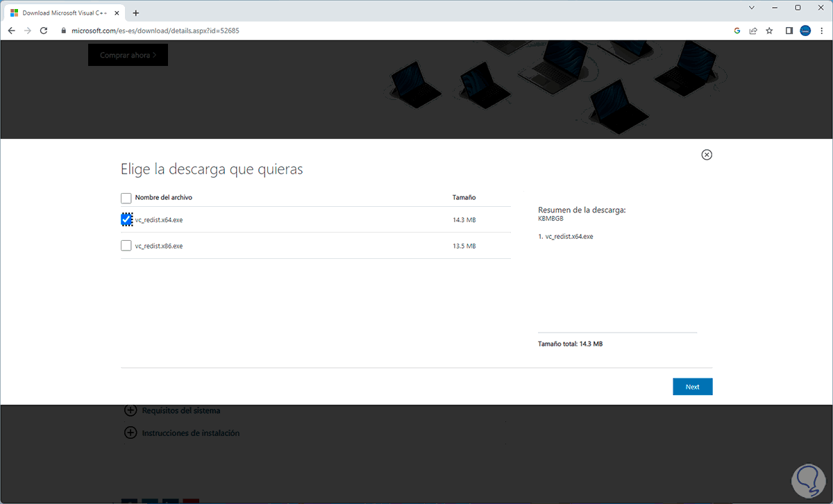Click the share page icon
The width and height of the screenshot is (833, 504).
(x=753, y=31)
